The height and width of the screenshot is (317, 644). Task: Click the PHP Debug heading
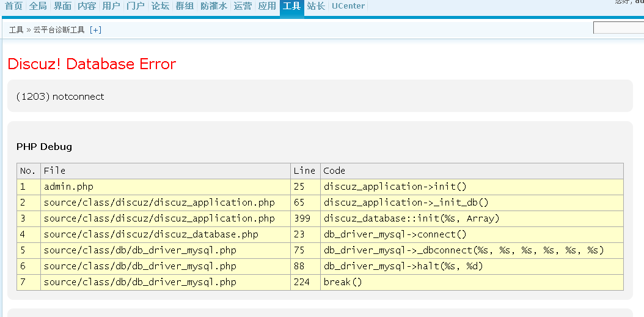pyautogui.click(x=45, y=147)
